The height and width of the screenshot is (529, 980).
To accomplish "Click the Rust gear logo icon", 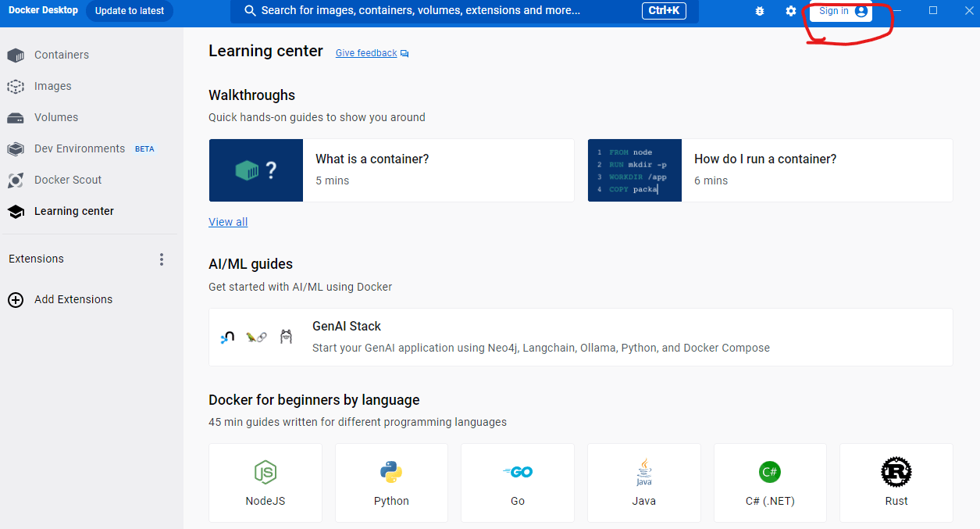I will (x=896, y=472).
